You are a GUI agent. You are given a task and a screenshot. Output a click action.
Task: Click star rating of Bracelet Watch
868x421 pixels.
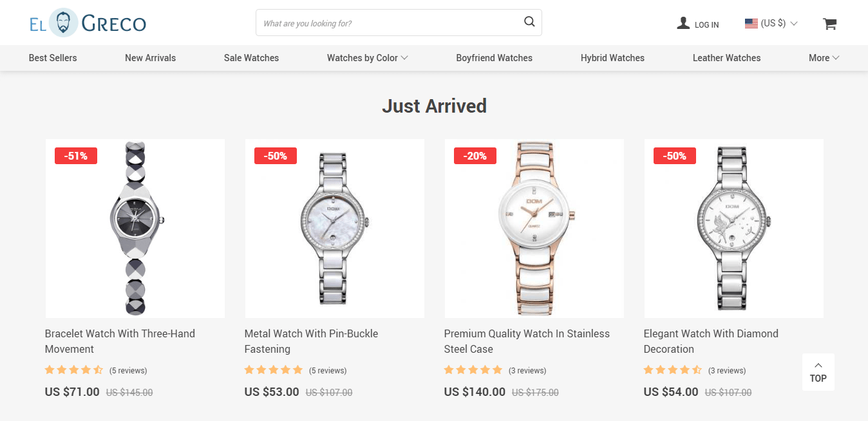(74, 370)
